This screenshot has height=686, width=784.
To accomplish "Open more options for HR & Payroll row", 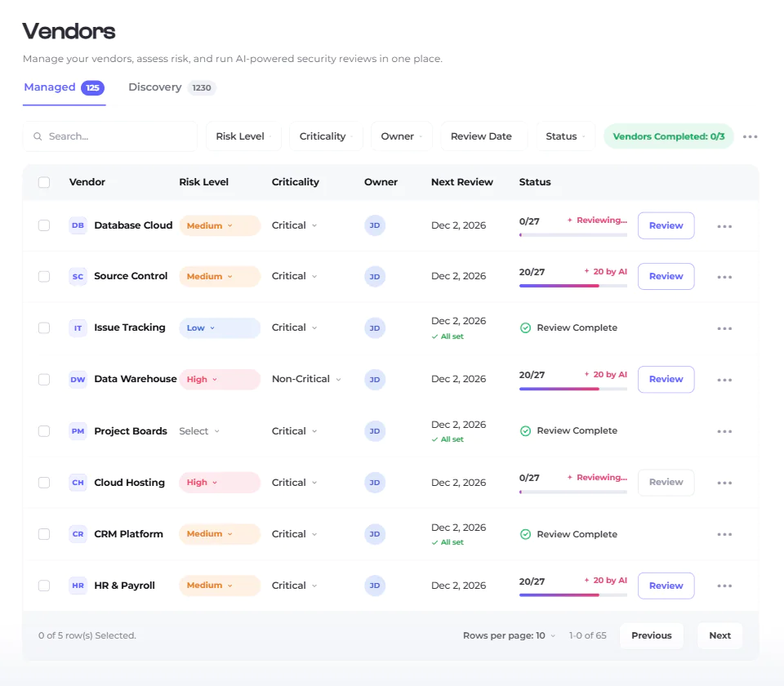I will pyautogui.click(x=724, y=586).
